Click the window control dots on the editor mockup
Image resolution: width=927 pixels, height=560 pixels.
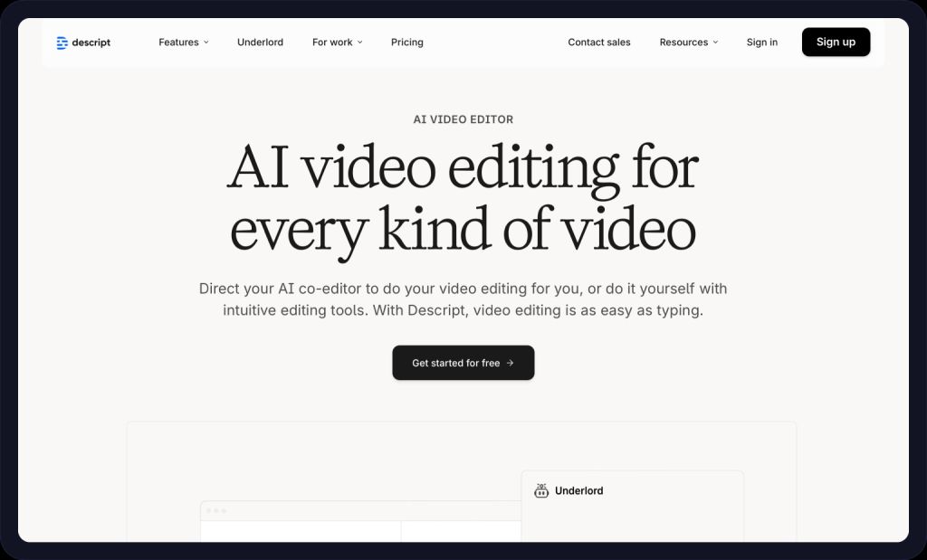(215, 509)
